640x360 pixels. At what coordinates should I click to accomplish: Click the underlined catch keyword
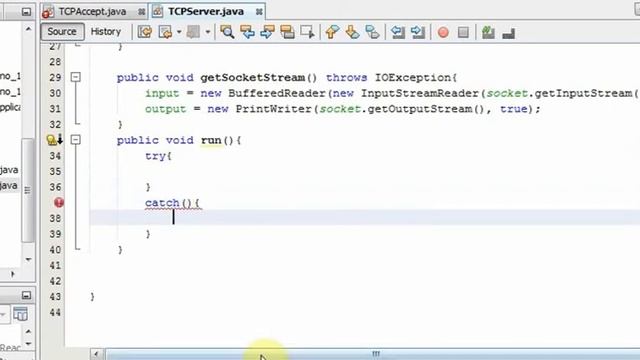click(162, 203)
